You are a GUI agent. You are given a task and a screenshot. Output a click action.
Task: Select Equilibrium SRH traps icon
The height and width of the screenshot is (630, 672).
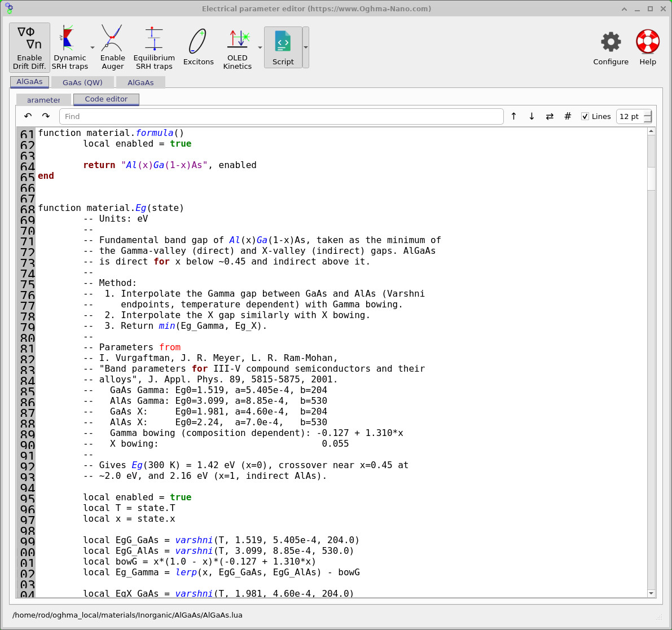(x=154, y=47)
